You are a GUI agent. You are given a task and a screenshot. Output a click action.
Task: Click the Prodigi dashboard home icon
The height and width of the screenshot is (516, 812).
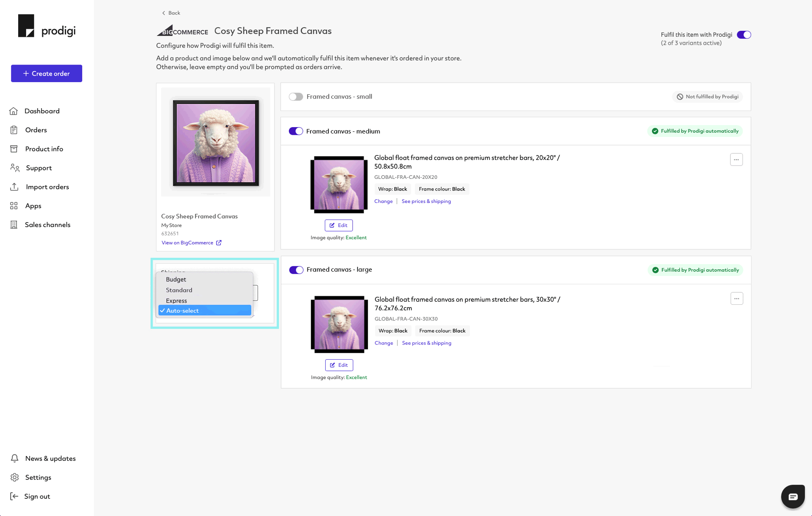pyautogui.click(x=14, y=111)
